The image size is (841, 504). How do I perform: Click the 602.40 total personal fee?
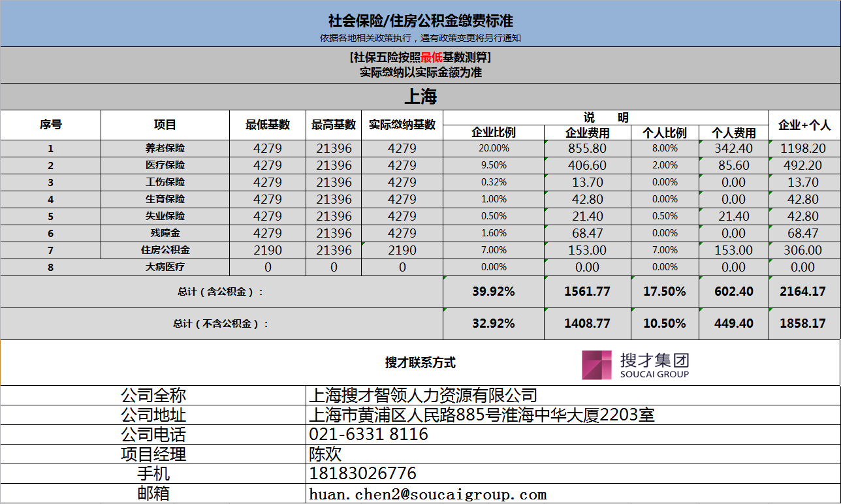click(733, 292)
